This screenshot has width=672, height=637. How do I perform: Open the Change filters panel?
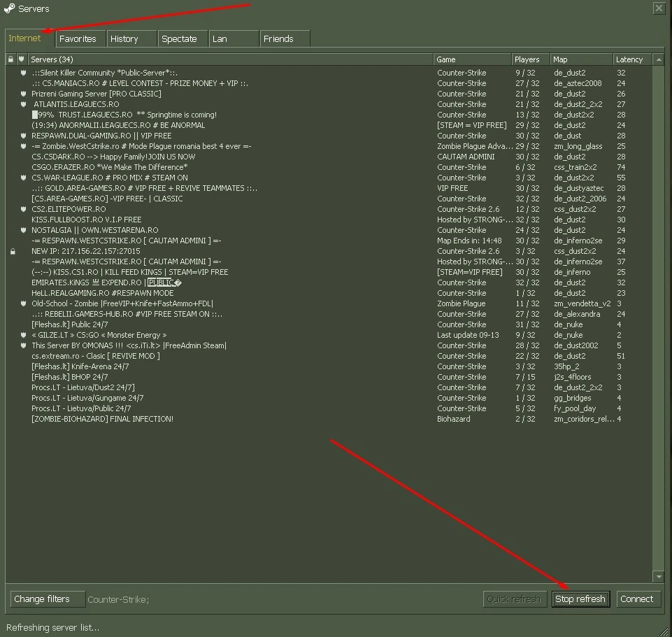[x=48, y=599]
